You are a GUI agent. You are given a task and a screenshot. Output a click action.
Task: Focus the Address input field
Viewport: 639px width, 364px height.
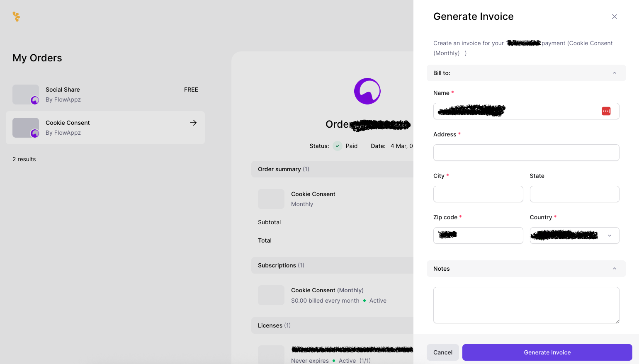tap(526, 153)
